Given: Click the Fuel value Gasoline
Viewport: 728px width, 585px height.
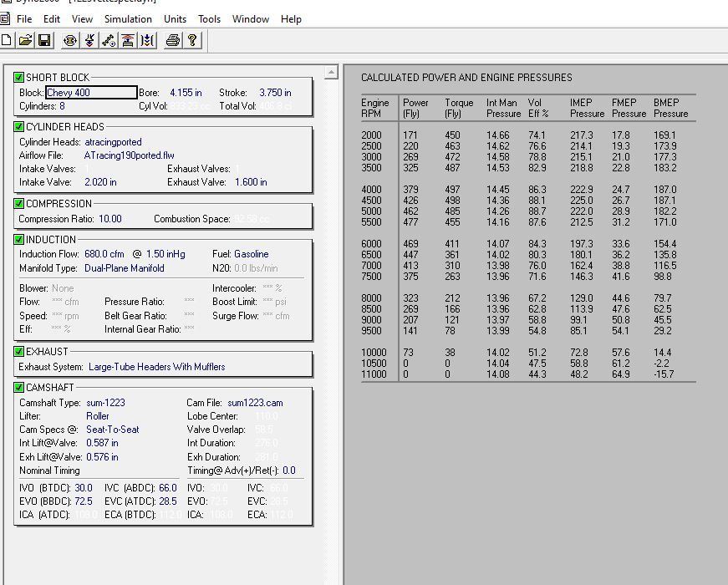Looking at the screenshot, I should click(x=252, y=254).
